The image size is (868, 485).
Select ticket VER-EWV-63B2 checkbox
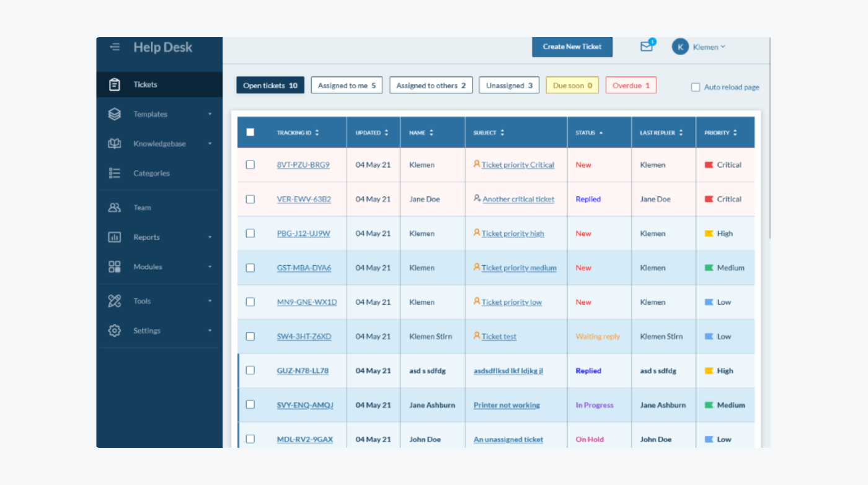tap(250, 199)
